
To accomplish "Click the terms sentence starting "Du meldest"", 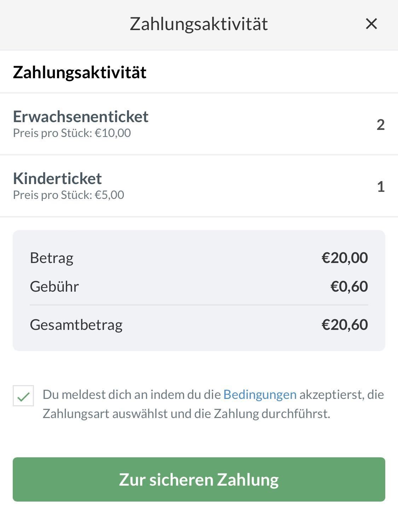I will point(132,394).
